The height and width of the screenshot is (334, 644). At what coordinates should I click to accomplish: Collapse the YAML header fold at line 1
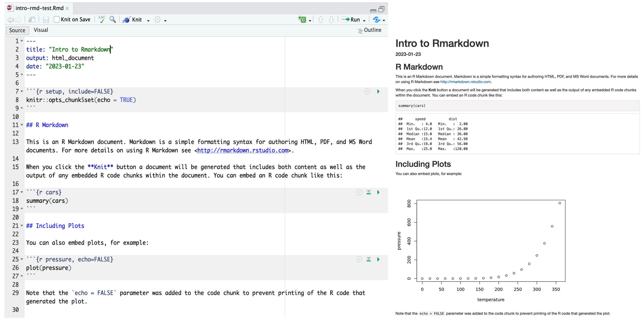[x=22, y=41]
